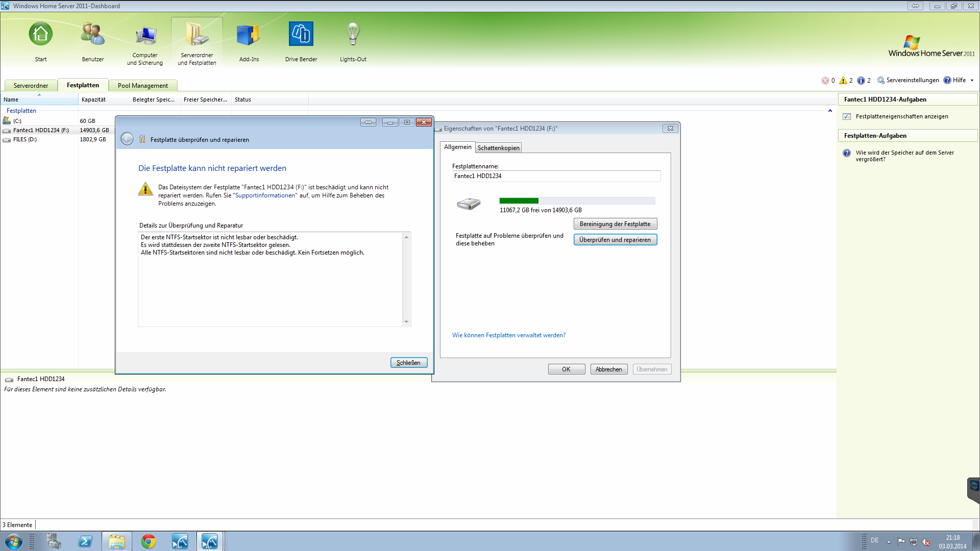The width and height of the screenshot is (980, 551).
Task: Click the FILES (D:) drive icon
Action: (7, 140)
